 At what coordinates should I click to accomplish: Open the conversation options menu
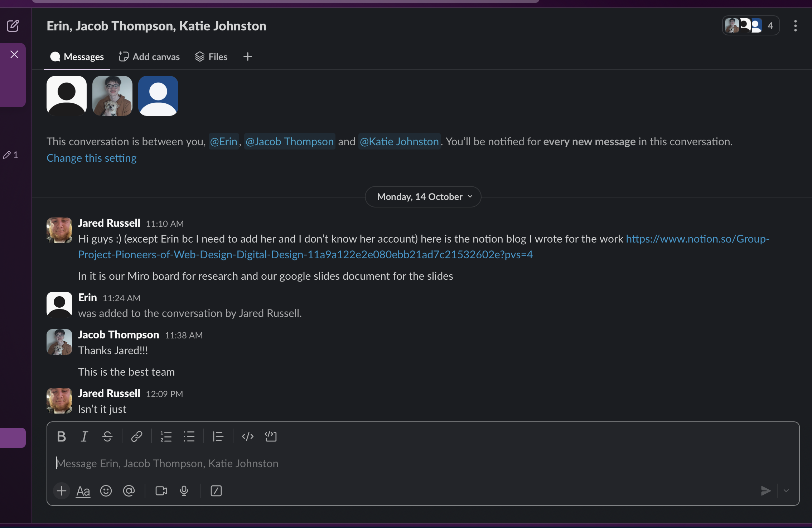click(795, 25)
